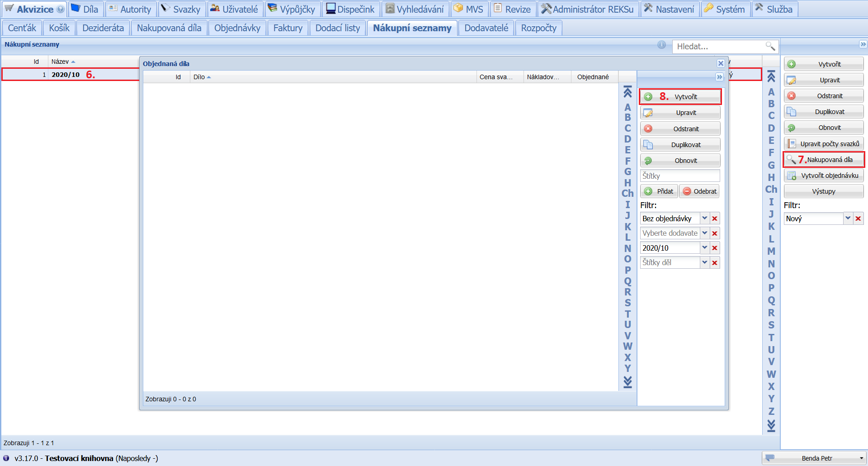Clear the Nový filter with red X
This screenshot has width=868, height=466.
pyautogui.click(x=858, y=219)
